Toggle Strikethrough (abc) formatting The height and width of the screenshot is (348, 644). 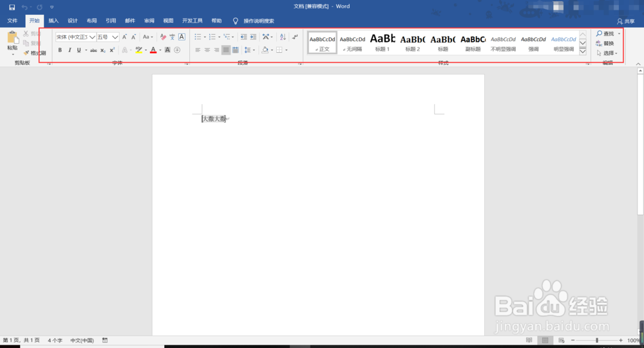point(93,50)
